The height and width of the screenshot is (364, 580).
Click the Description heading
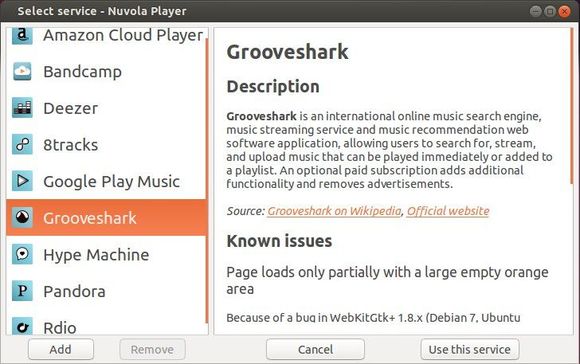273,87
